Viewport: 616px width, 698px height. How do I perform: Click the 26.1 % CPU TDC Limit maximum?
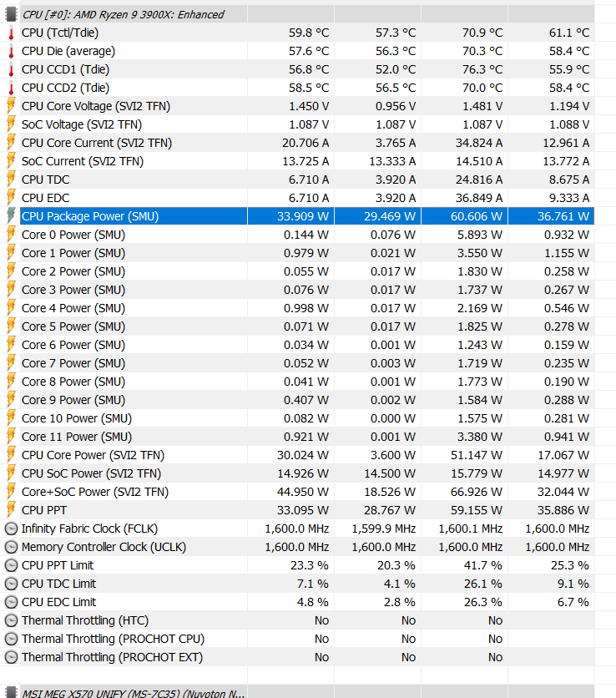click(483, 584)
